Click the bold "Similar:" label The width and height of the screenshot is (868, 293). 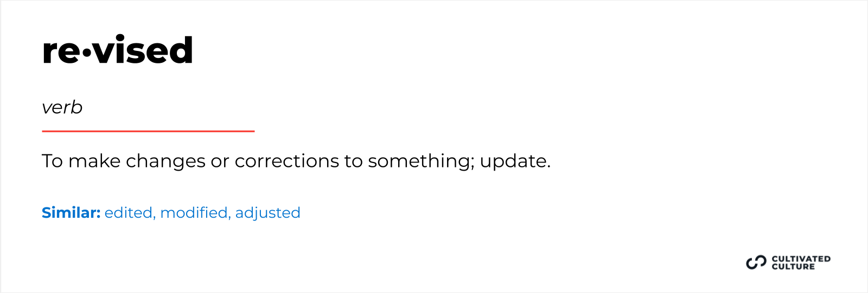click(71, 213)
